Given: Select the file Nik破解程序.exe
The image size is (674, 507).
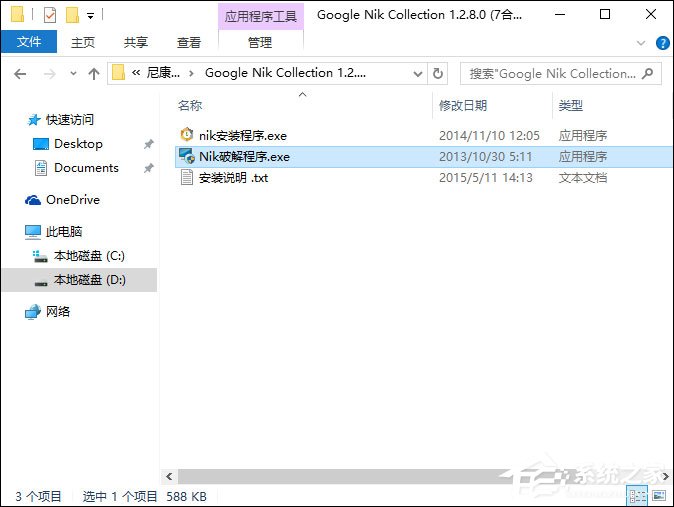Looking at the screenshot, I should (x=244, y=157).
